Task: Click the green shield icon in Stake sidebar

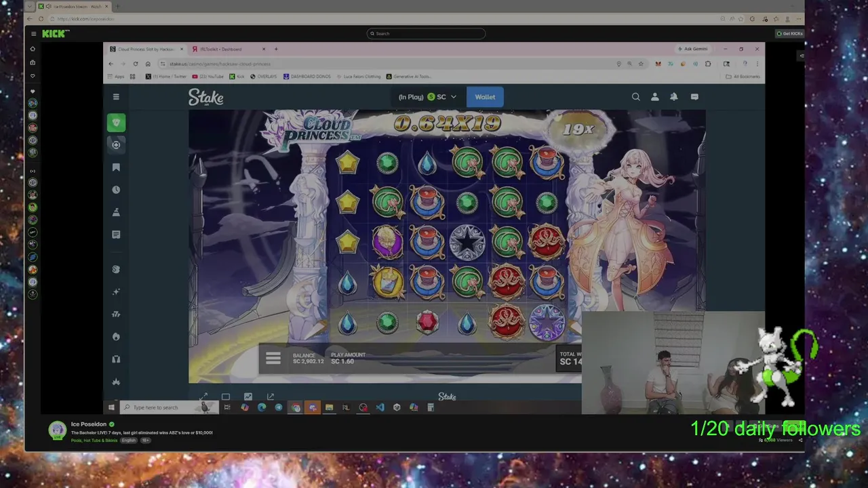Action: pos(116,123)
